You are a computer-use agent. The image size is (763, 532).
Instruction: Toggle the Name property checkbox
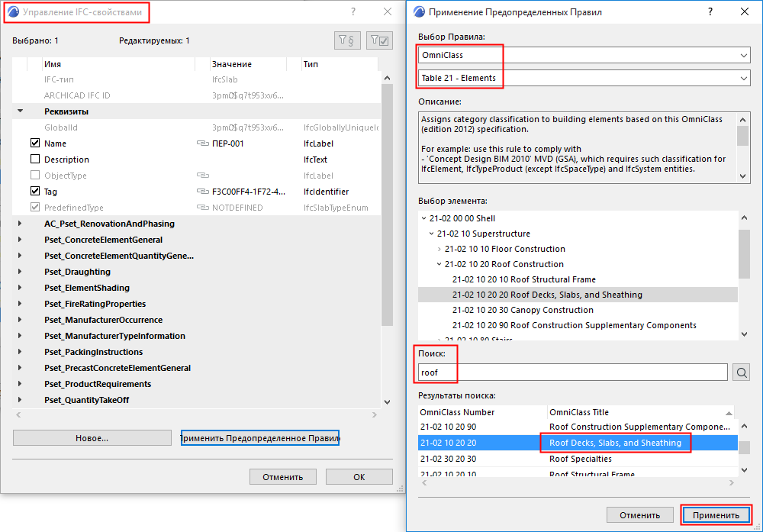coord(35,143)
